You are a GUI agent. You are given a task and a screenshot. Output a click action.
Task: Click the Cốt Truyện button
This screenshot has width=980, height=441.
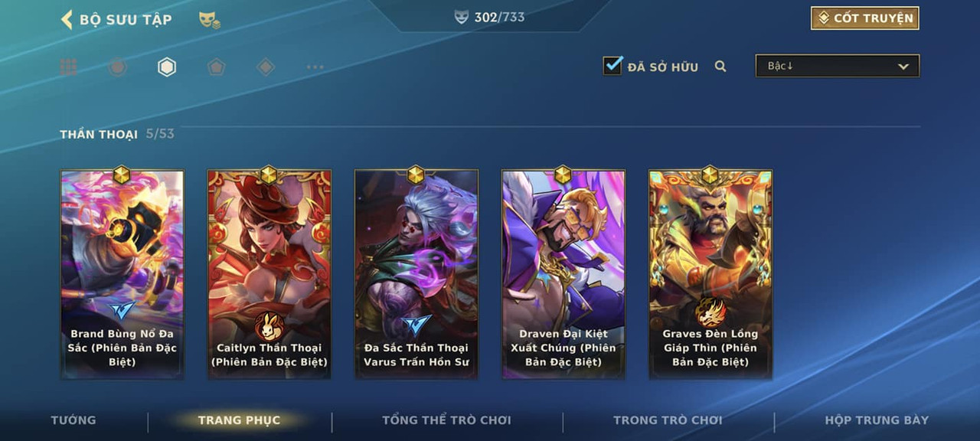[x=865, y=18]
